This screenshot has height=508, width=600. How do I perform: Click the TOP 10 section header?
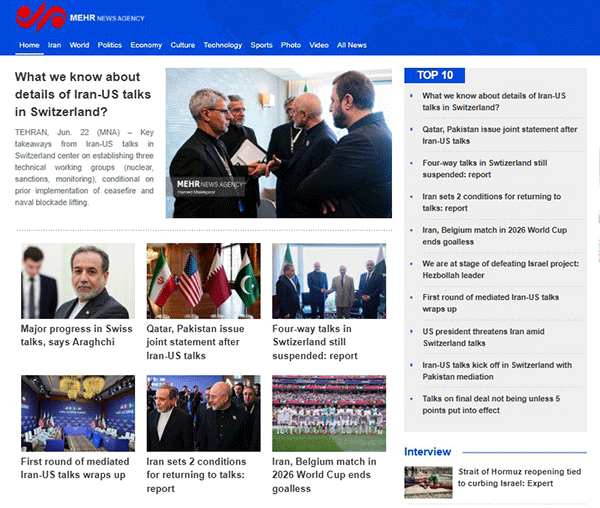[x=435, y=75]
